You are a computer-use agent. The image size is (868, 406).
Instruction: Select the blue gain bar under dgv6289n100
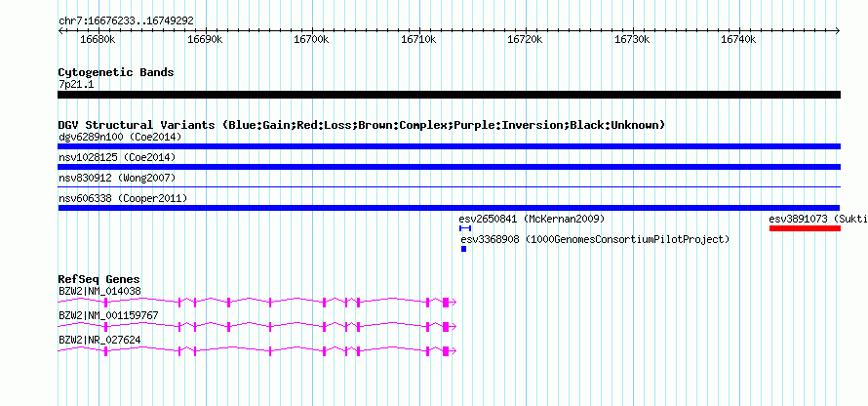pos(449,146)
